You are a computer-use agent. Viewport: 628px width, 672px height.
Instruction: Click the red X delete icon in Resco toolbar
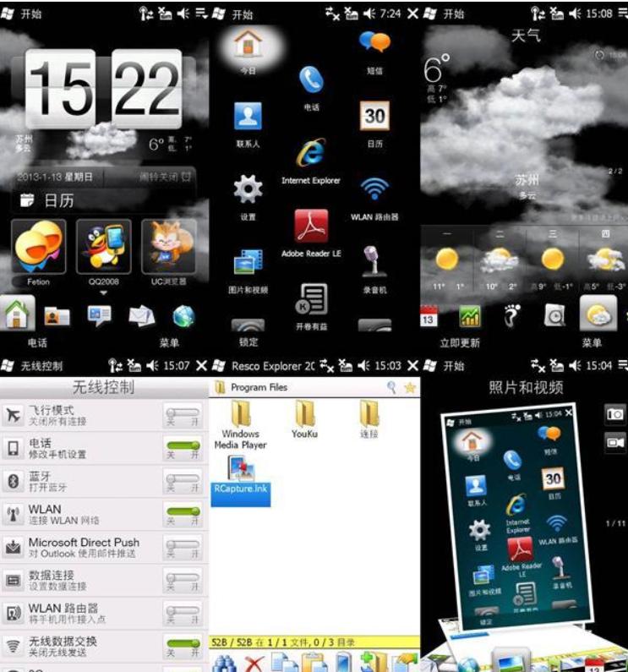[x=254, y=664]
